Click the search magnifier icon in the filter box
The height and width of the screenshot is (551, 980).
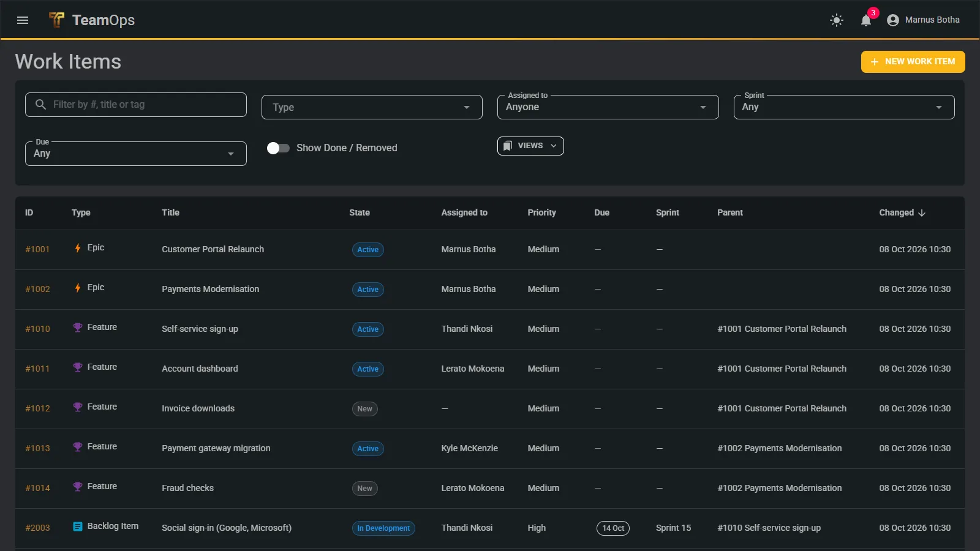[40, 105]
